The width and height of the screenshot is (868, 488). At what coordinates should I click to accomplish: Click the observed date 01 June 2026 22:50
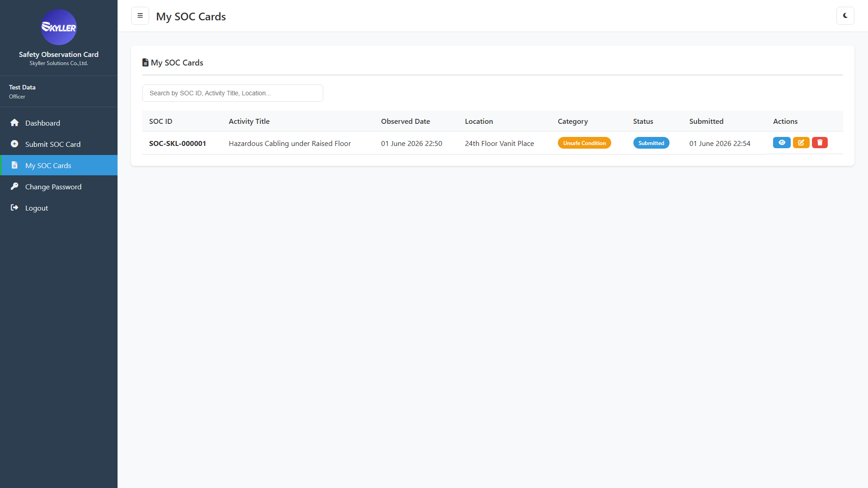click(x=411, y=143)
